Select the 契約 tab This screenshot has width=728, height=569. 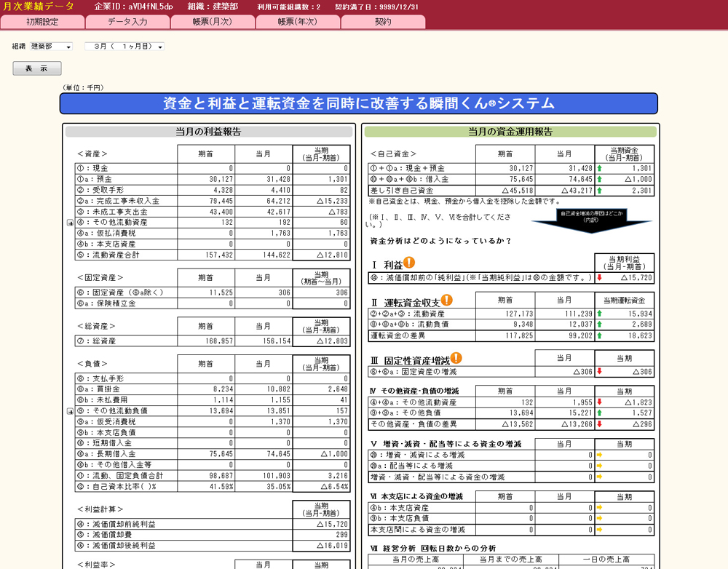coord(383,22)
